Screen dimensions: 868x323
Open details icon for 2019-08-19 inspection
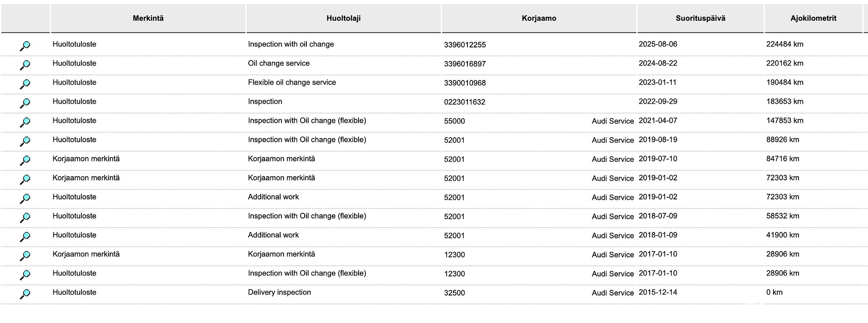[x=25, y=141]
